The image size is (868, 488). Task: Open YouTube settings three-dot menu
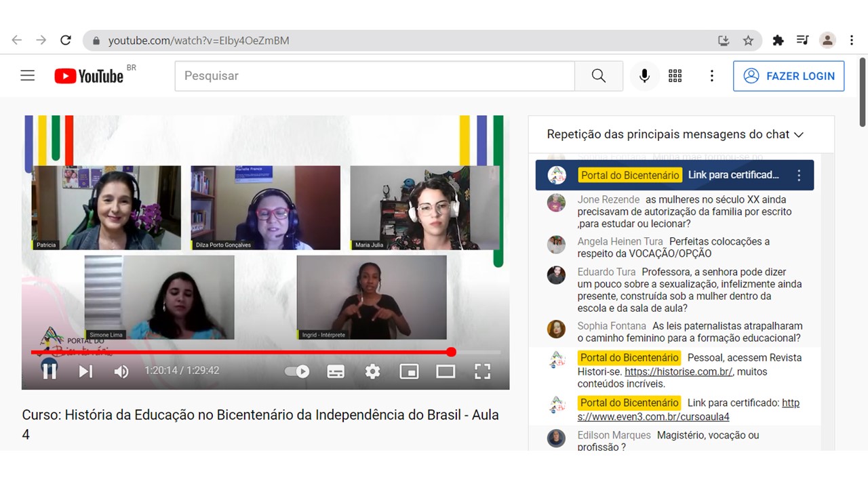click(x=711, y=76)
